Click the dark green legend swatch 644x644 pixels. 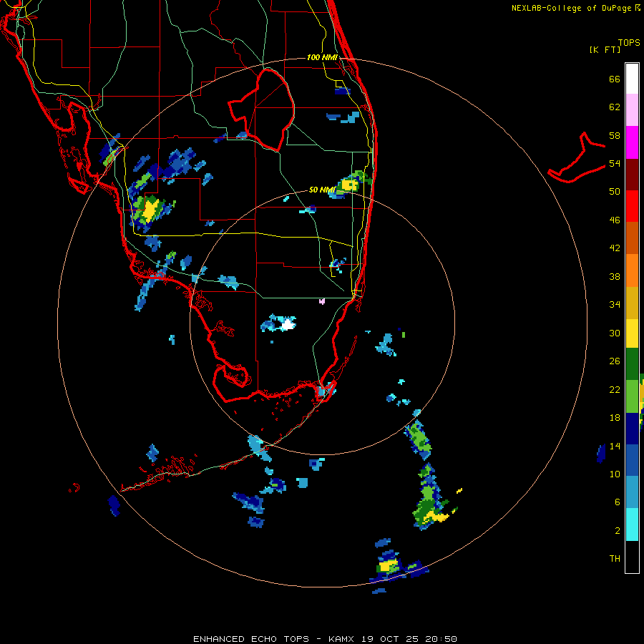632,364
